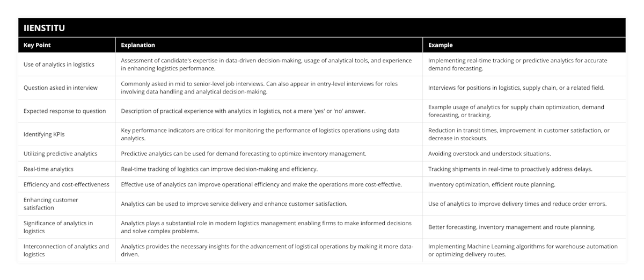Select the 'Tracking shipments in real-time' example cell
This screenshot has width=644, height=280.
click(x=510, y=169)
